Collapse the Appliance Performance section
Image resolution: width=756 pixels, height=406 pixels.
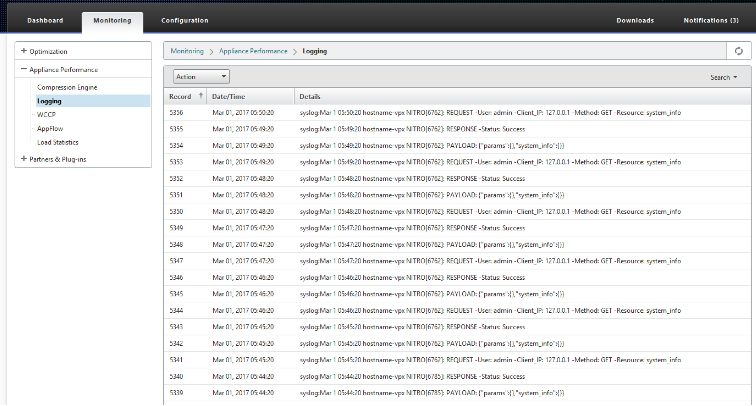pos(24,69)
